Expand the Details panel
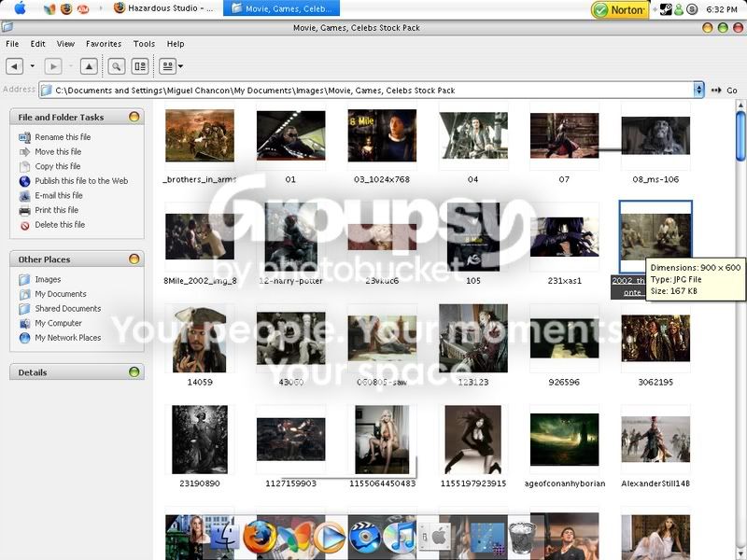 [134, 371]
